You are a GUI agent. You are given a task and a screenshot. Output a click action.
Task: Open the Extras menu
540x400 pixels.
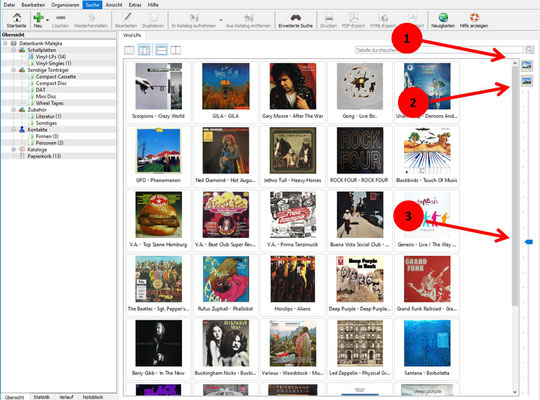pyautogui.click(x=135, y=5)
